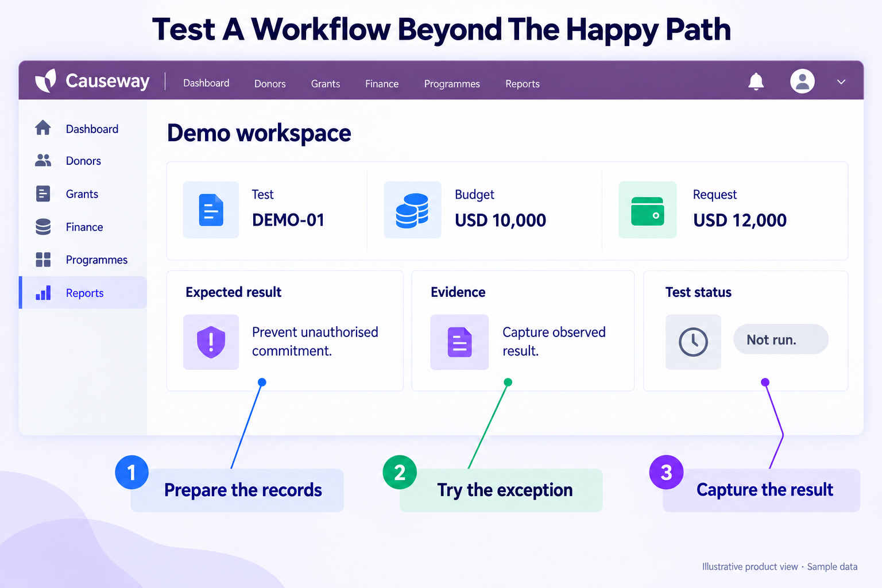Click the USD 10,000 budget value
This screenshot has height=588, width=882.
pos(500,220)
